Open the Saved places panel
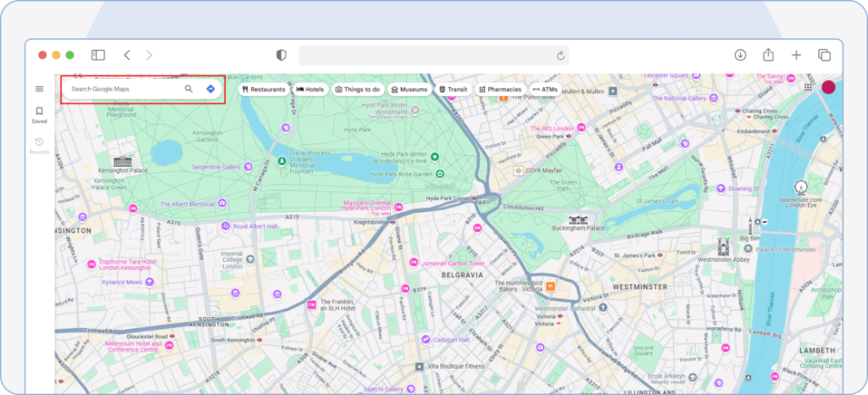This screenshot has height=395, width=868. pos(39,114)
